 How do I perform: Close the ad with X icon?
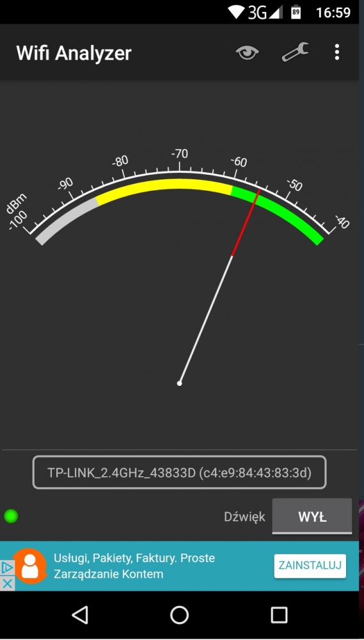tap(7, 583)
